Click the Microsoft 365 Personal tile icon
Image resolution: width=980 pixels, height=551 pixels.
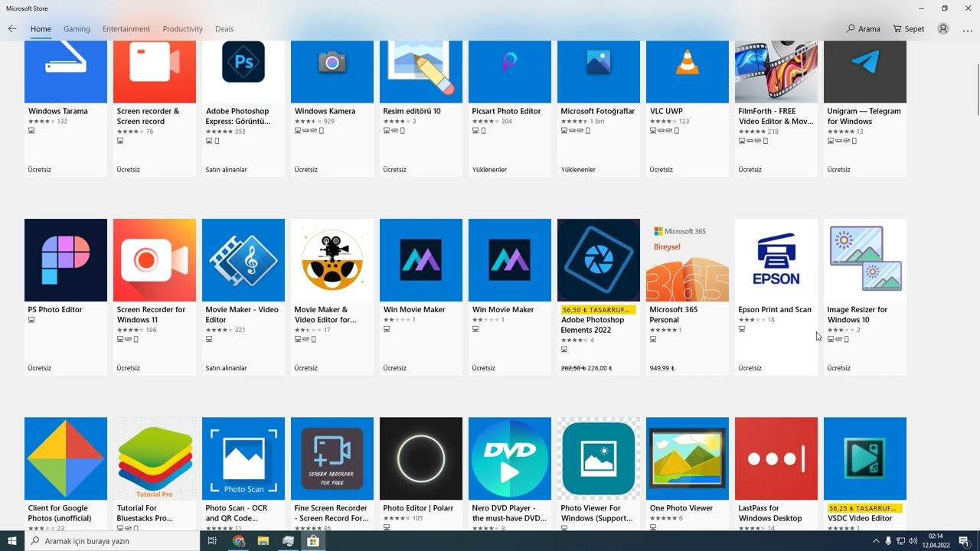pyautogui.click(x=687, y=260)
